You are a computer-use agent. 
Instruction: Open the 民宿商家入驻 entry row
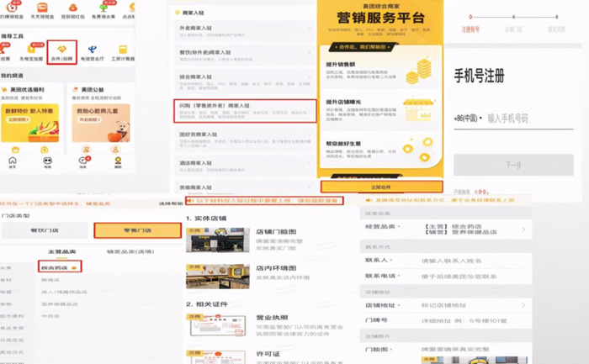(244, 187)
